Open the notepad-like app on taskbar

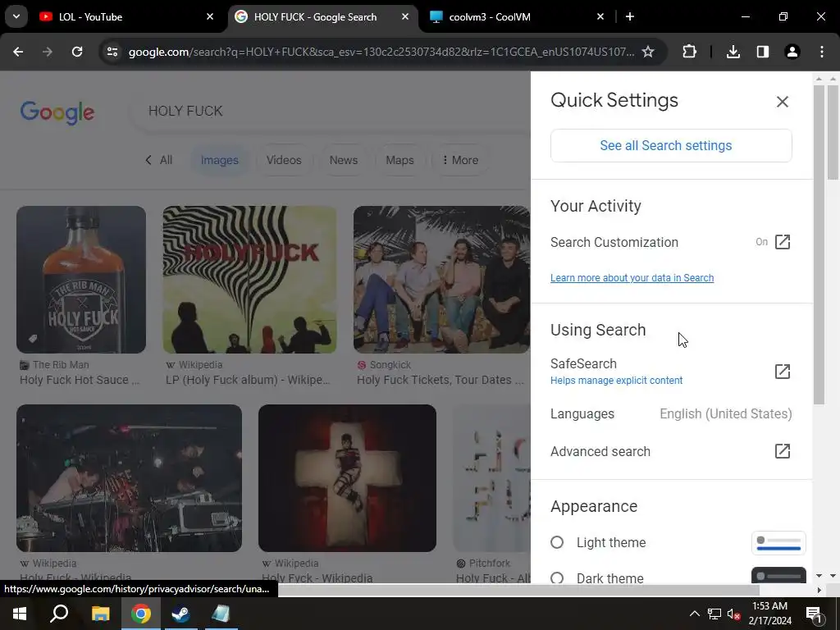tap(221, 614)
